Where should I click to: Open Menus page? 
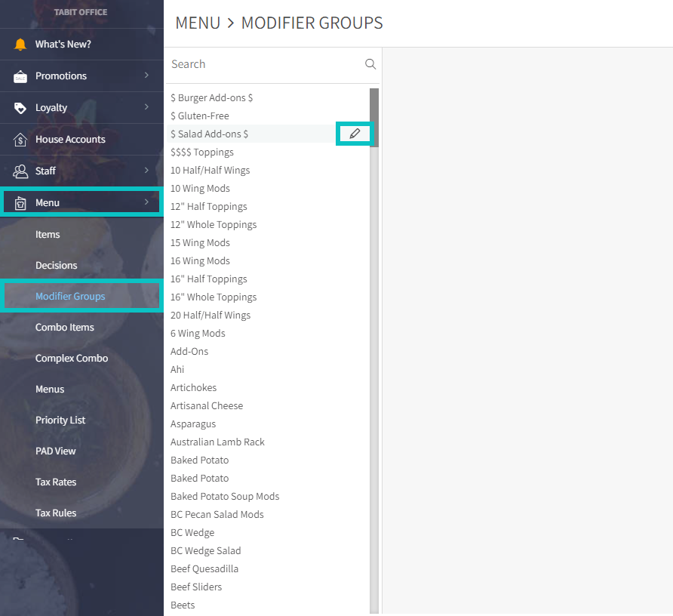pos(50,390)
